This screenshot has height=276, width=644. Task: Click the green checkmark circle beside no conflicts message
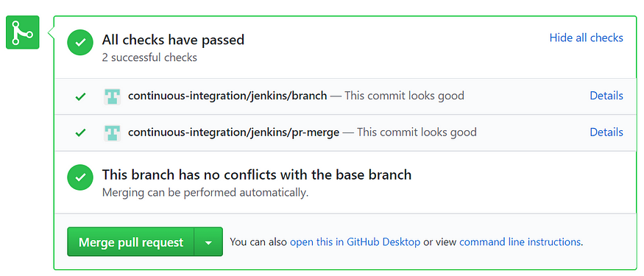tap(80, 177)
